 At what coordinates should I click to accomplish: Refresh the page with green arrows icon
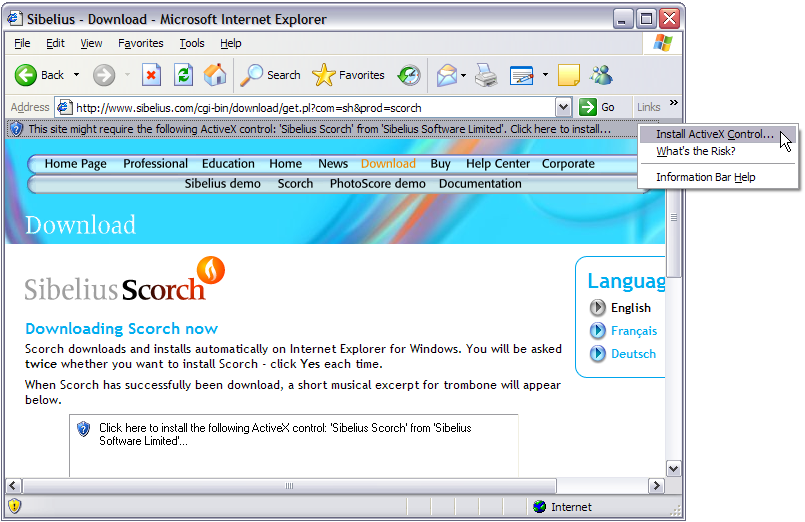183,75
